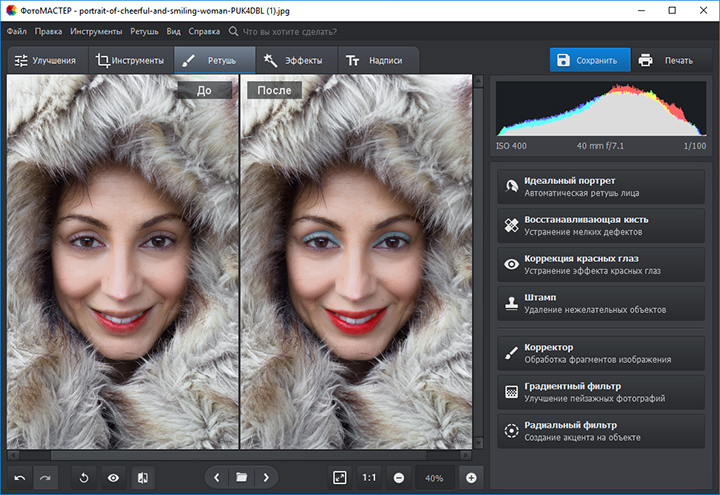
Task: Click the redo arrow button
Action: 46,478
